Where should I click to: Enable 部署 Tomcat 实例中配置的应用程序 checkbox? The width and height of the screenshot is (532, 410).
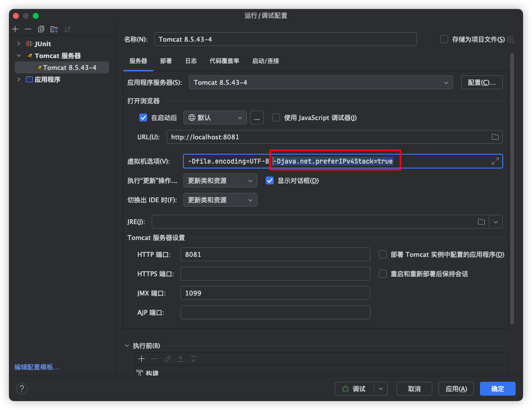click(383, 254)
